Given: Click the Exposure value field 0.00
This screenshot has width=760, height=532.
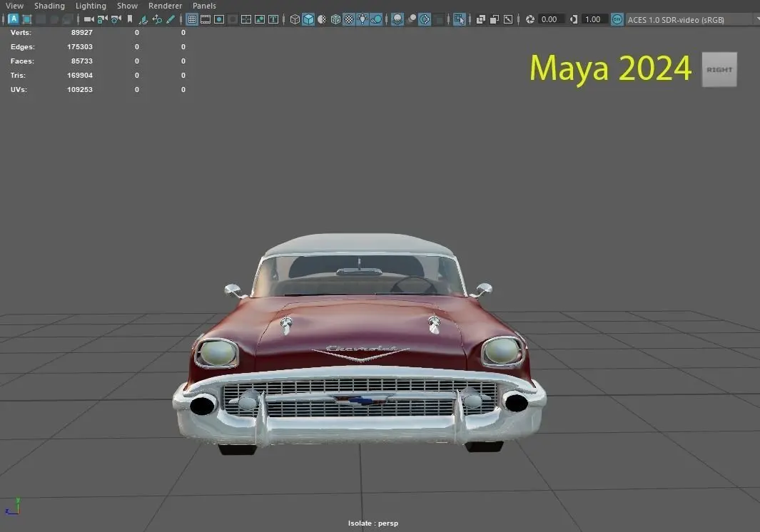Looking at the screenshot, I should (550, 19).
